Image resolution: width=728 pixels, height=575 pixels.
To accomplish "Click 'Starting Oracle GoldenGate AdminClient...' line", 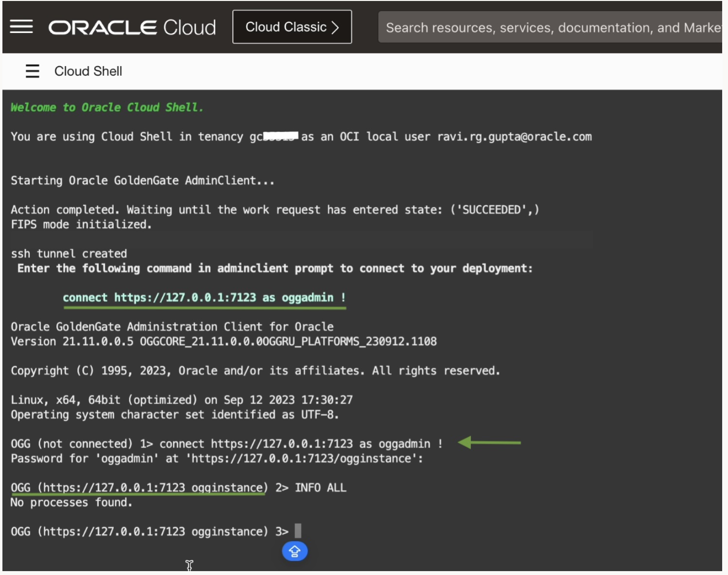I will pos(142,181).
